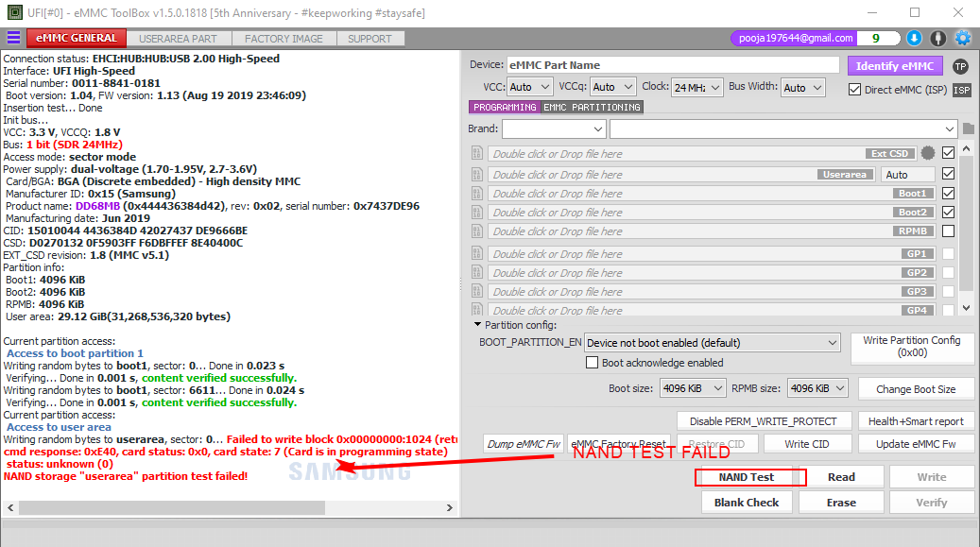Click file icon on Boot2 row
The width and height of the screenshot is (980, 547).
tap(477, 213)
